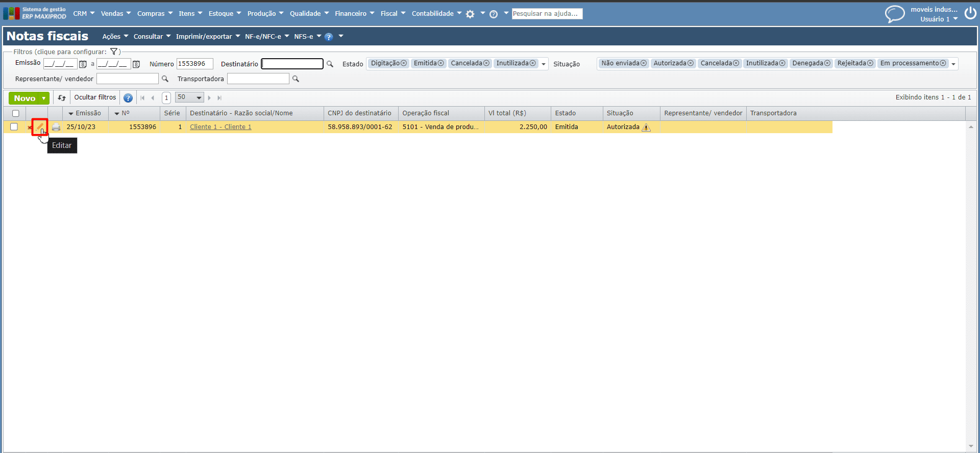Open the Emissão end date calendar picker
Screen dimensions: 980x453
tap(136, 64)
